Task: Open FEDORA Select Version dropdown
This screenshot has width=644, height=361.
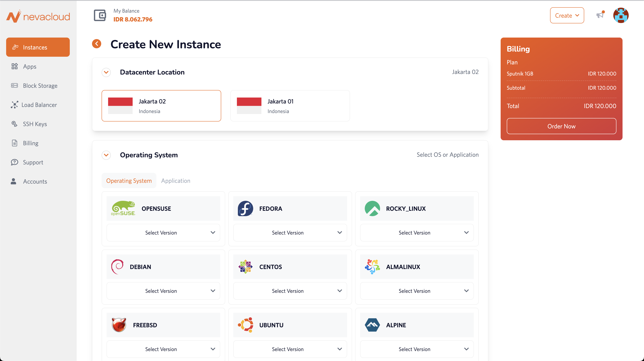Action: tap(290, 232)
